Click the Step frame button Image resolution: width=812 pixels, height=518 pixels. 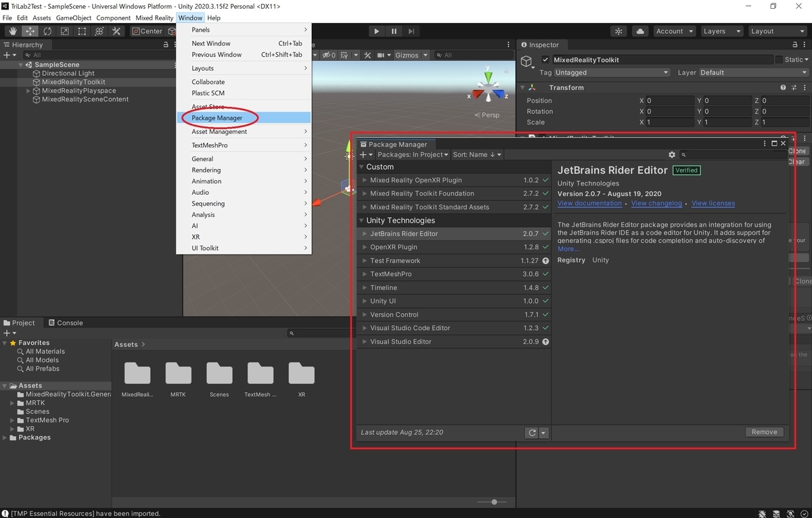pyautogui.click(x=411, y=31)
